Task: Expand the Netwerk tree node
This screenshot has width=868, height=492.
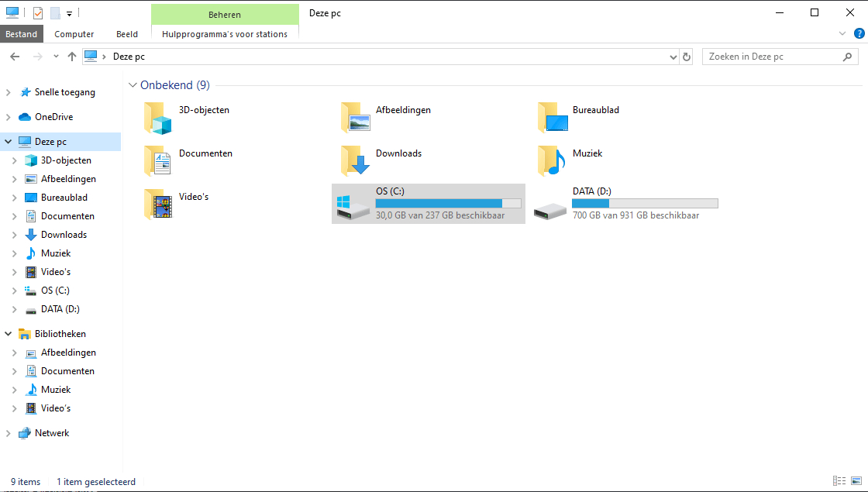Action: point(9,433)
